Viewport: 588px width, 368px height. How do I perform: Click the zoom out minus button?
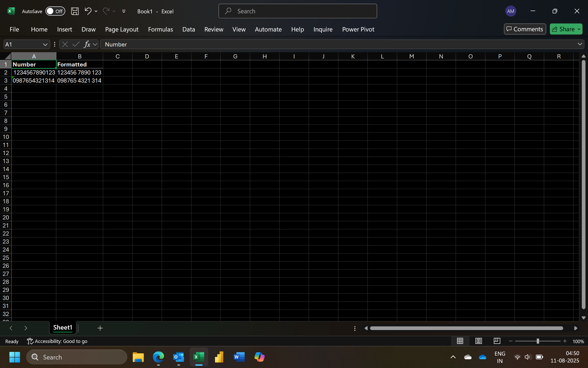point(511,341)
